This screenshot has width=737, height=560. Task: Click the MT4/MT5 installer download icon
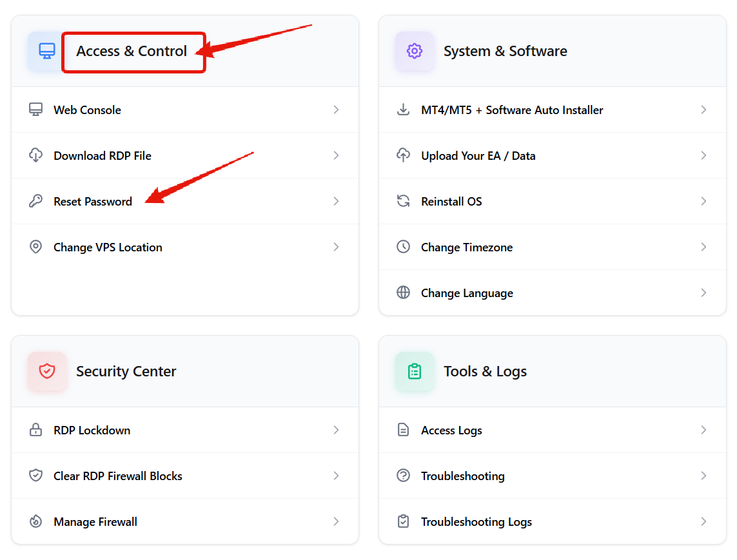403,110
